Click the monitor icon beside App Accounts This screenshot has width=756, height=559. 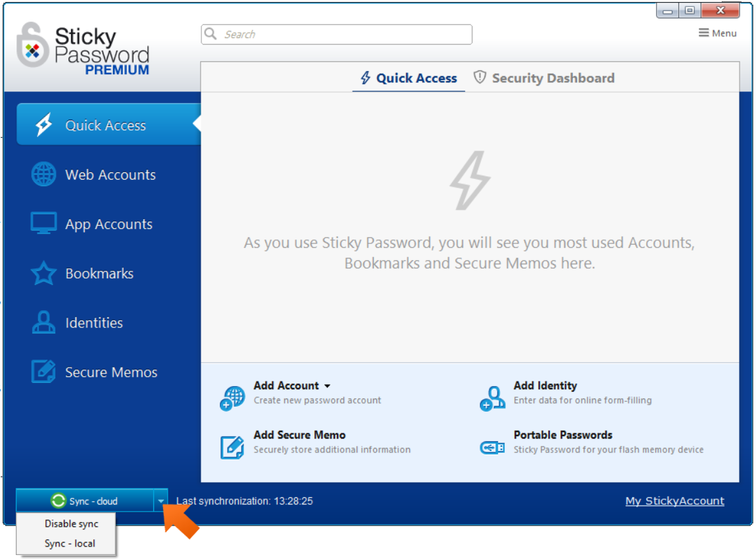[43, 223]
